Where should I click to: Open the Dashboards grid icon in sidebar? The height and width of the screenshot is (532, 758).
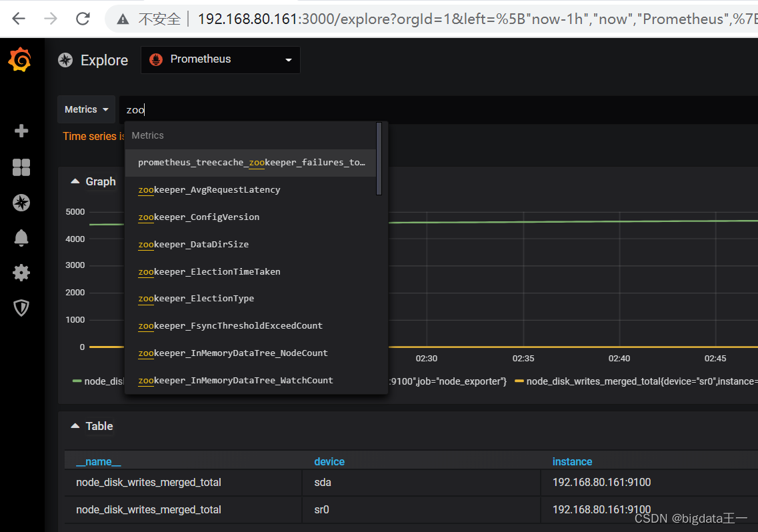21,167
